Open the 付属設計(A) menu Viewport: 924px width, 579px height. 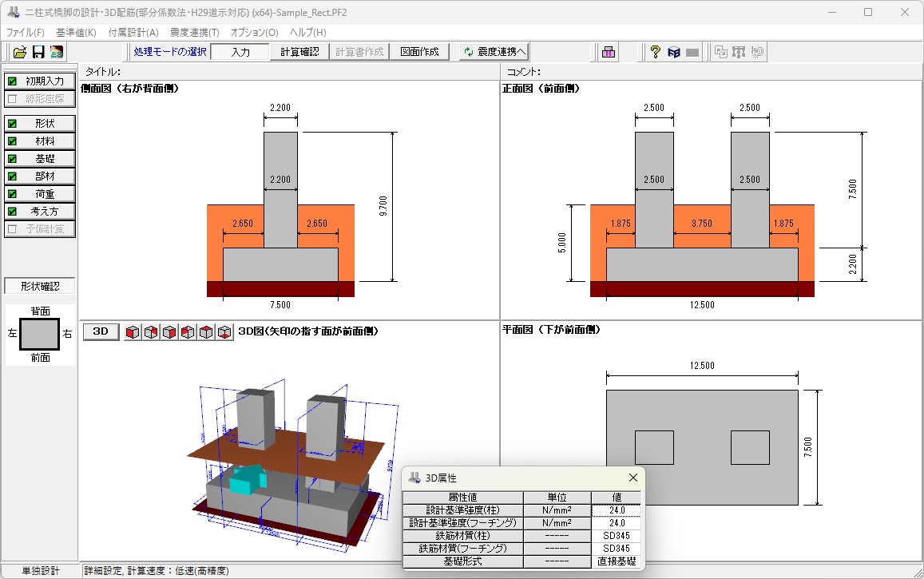coord(133,33)
